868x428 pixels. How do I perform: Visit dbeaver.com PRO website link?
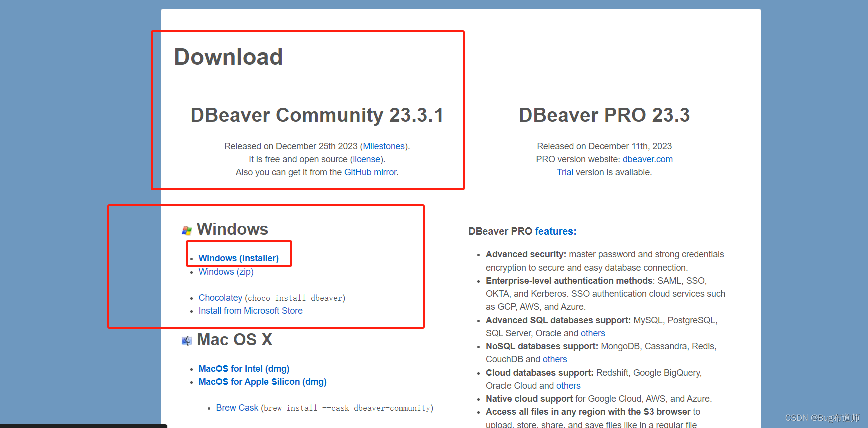(x=647, y=159)
